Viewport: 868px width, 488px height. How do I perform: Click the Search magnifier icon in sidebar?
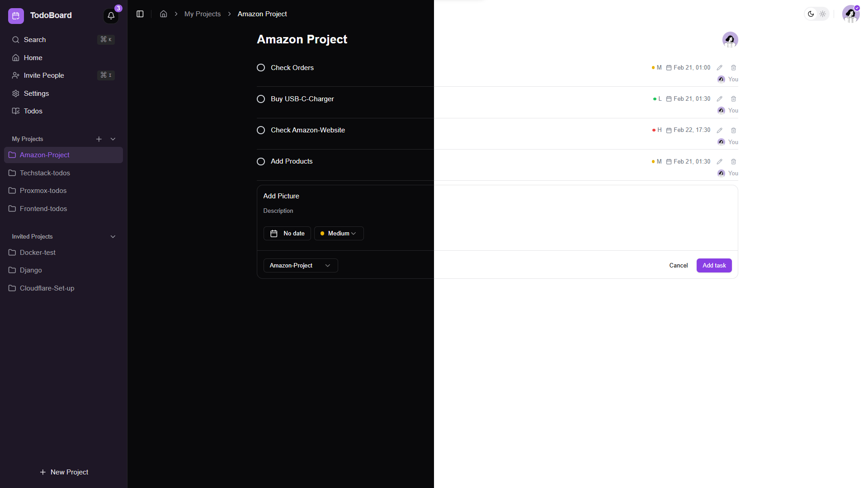coord(15,40)
